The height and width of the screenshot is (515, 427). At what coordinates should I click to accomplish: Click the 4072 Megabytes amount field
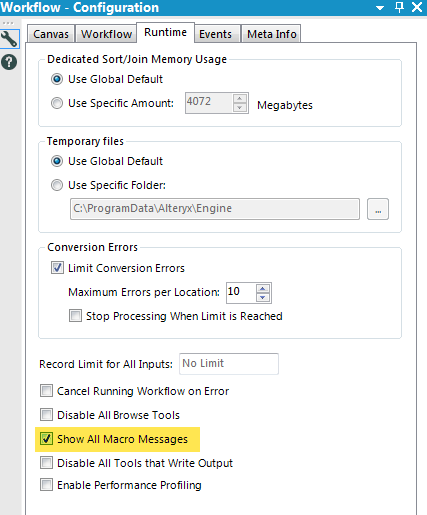(x=208, y=103)
